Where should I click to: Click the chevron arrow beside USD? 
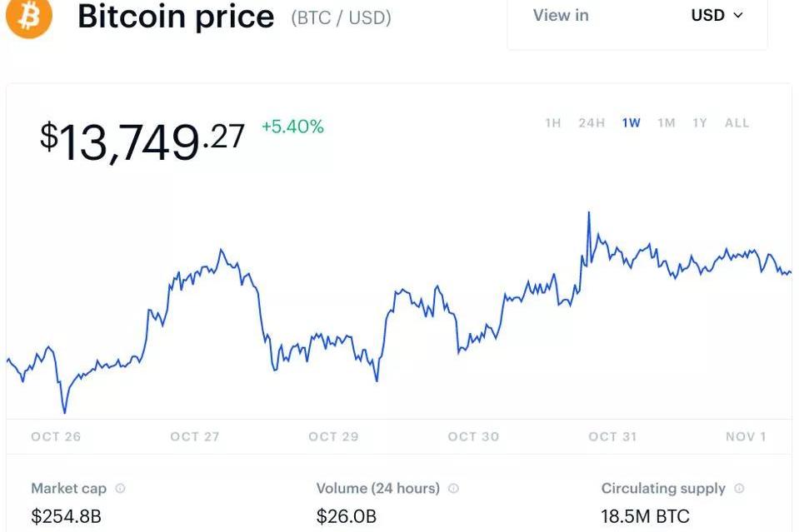click(x=737, y=16)
